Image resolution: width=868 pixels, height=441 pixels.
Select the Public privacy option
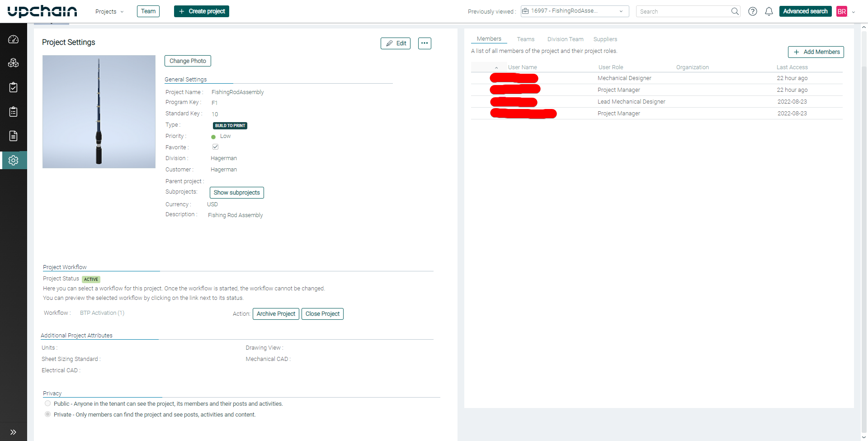click(x=48, y=403)
